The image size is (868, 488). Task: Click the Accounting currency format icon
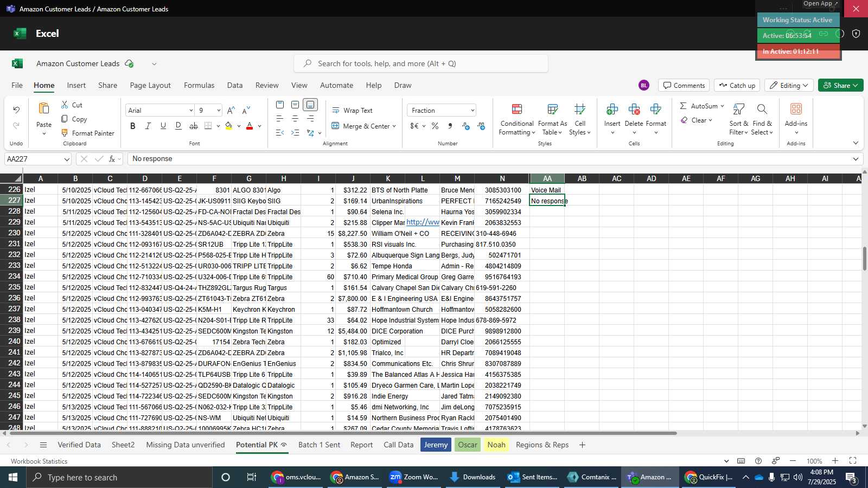[x=414, y=126]
